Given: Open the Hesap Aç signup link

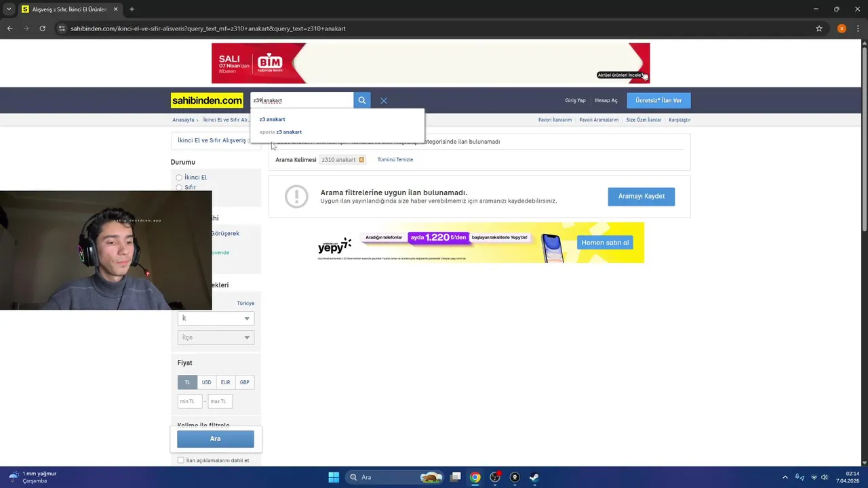Looking at the screenshot, I should (606, 100).
